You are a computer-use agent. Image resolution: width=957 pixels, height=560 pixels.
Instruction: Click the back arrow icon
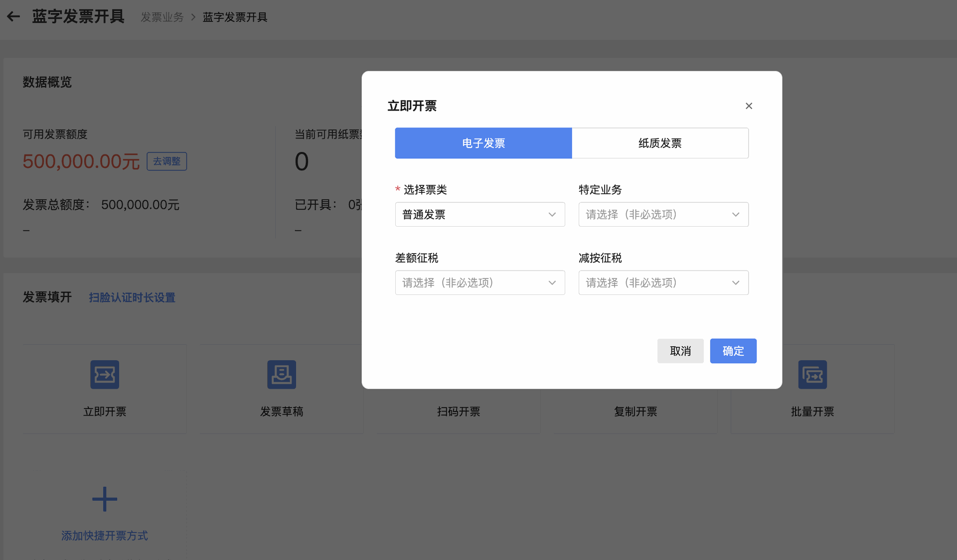click(13, 16)
